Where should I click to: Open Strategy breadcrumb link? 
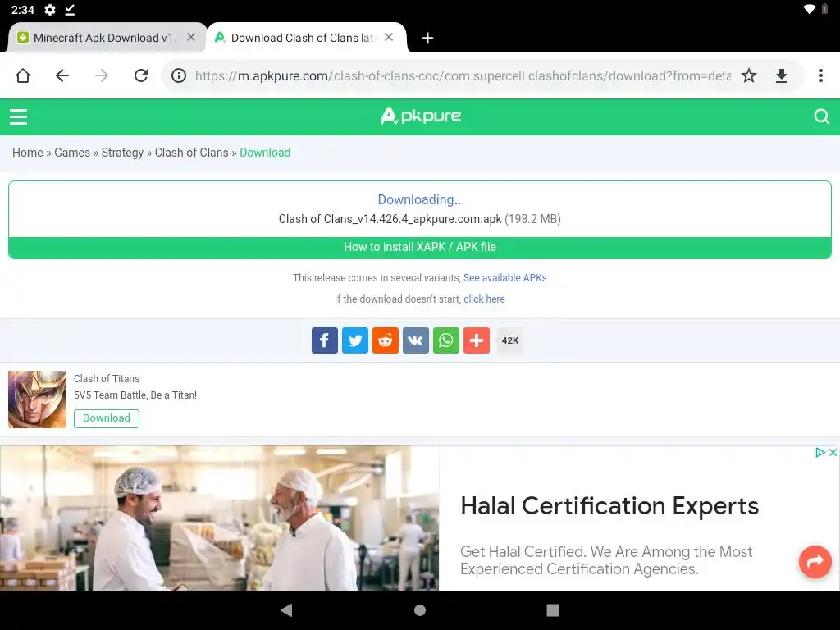[x=123, y=153]
